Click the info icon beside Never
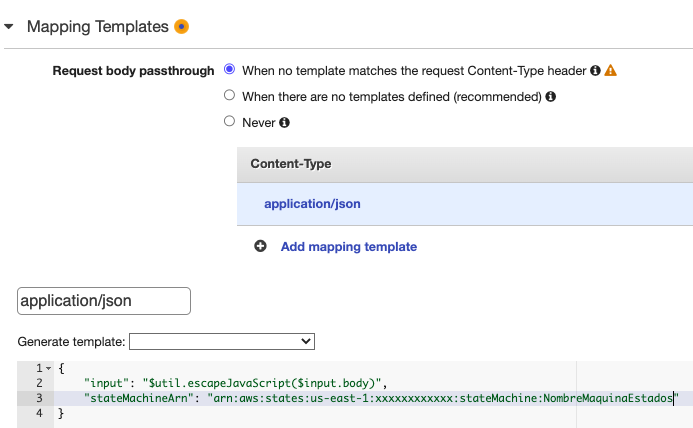This screenshot has height=428, width=693. pyautogui.click(x=284, y=122)
